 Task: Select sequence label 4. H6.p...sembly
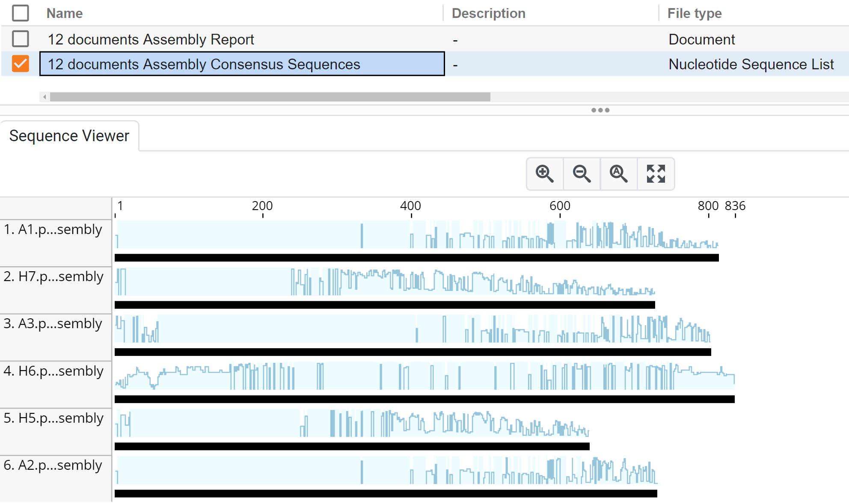[53, 371]
